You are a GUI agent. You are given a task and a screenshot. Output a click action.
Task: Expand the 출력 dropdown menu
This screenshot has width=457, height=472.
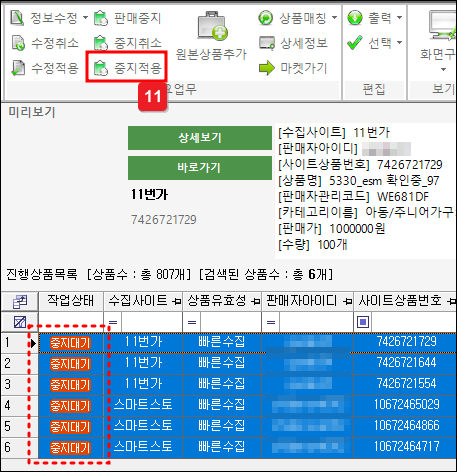(399, 17)
